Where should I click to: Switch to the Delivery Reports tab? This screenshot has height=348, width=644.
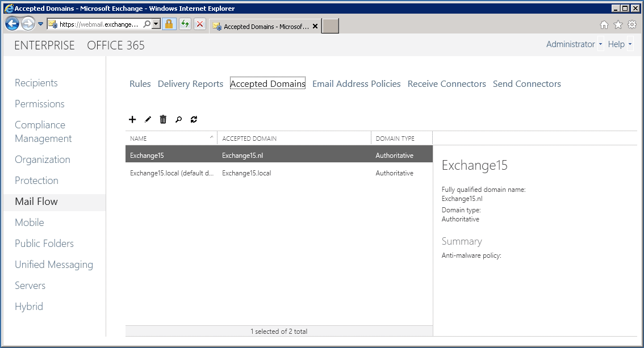pos(191,83)
